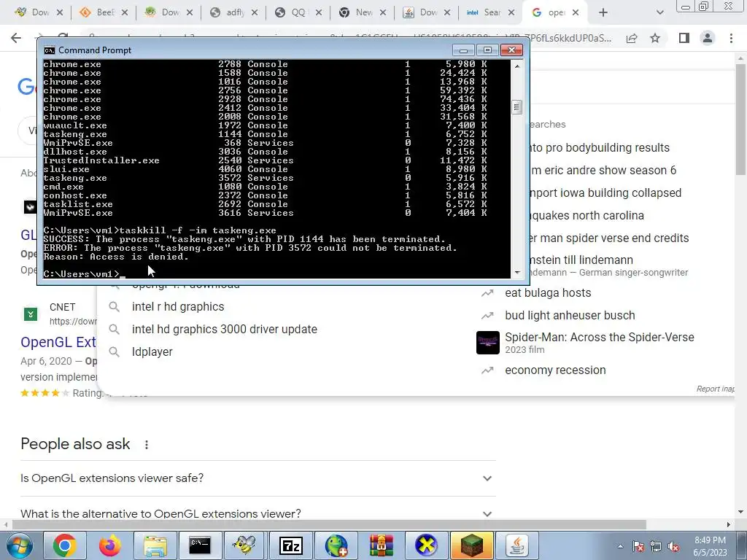Open trending search eric andre show season 6
747x560 pixels.
(603, 170)
